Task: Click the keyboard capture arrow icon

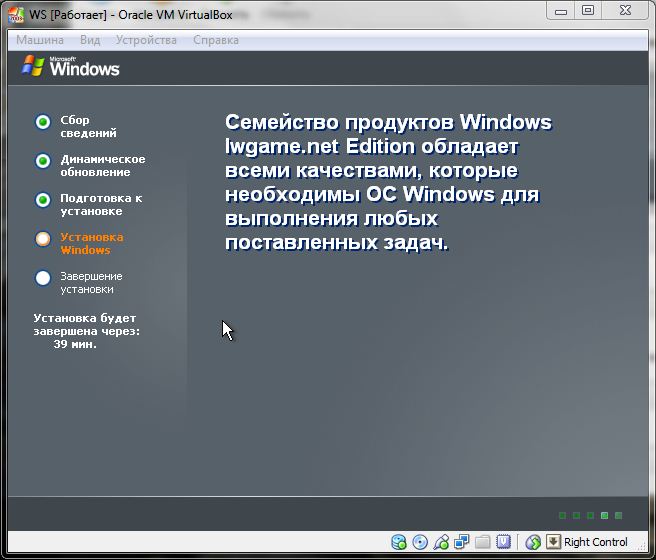Action: click(x=553, y=542)
